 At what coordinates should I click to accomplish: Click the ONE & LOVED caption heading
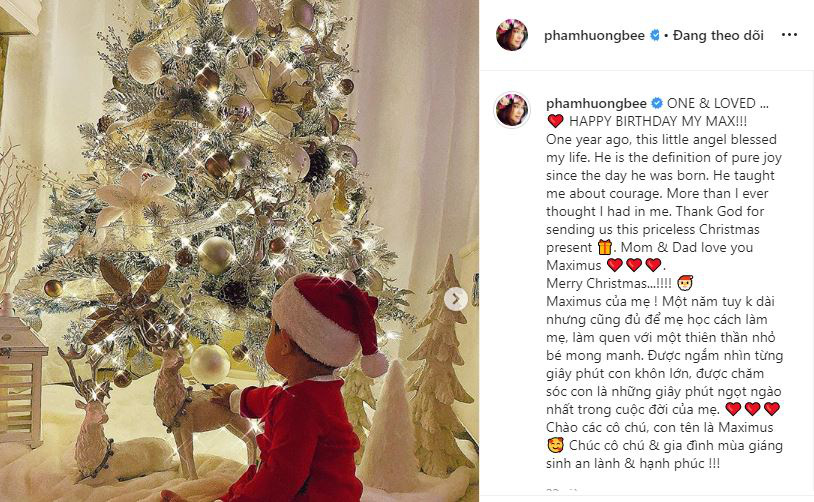tap(717, 103)
